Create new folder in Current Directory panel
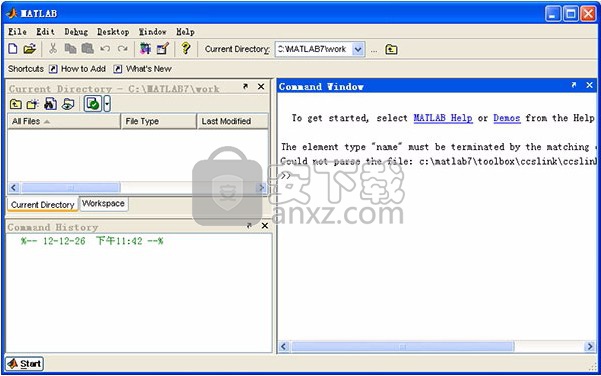 [33, 104]
